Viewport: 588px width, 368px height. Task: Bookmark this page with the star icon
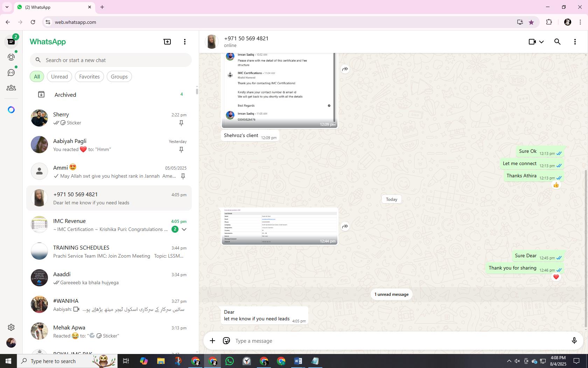click(531, 22)
